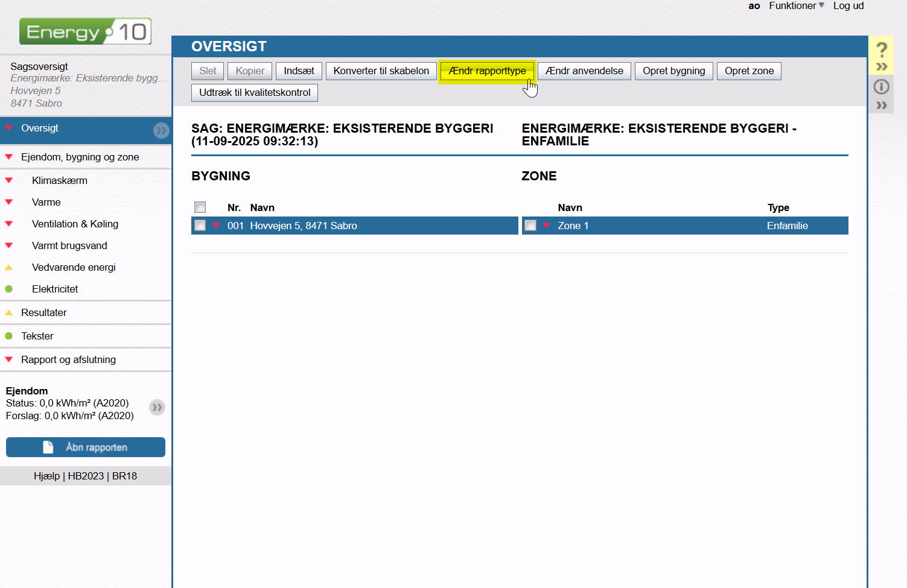907x588 pixels.
Task: Click the info circle icon on right panel
Action: tap(881, 87)
